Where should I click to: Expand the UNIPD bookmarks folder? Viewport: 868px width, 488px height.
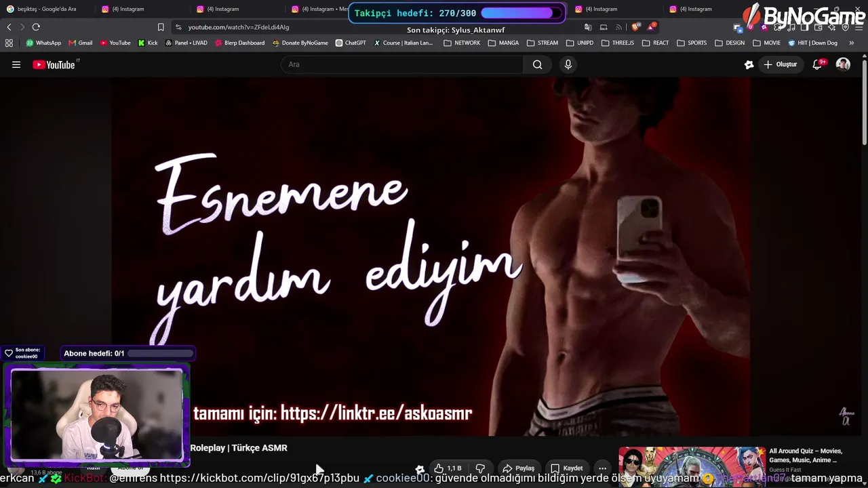580,43
